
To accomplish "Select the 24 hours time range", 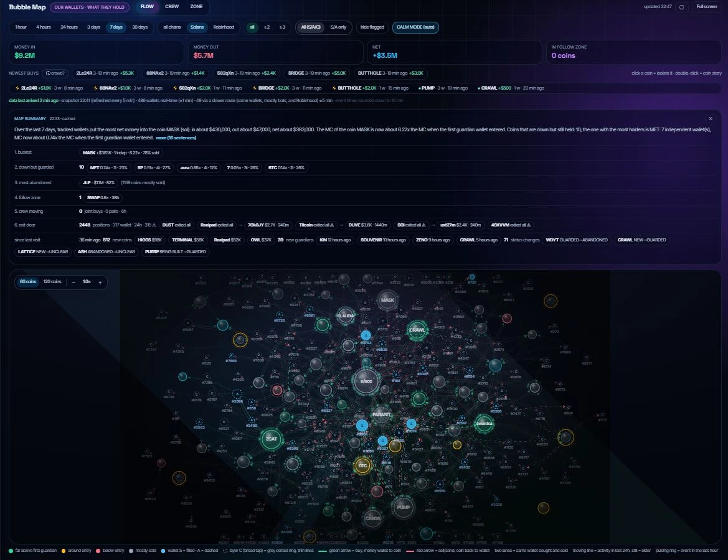I will click(x=69, y=27).
